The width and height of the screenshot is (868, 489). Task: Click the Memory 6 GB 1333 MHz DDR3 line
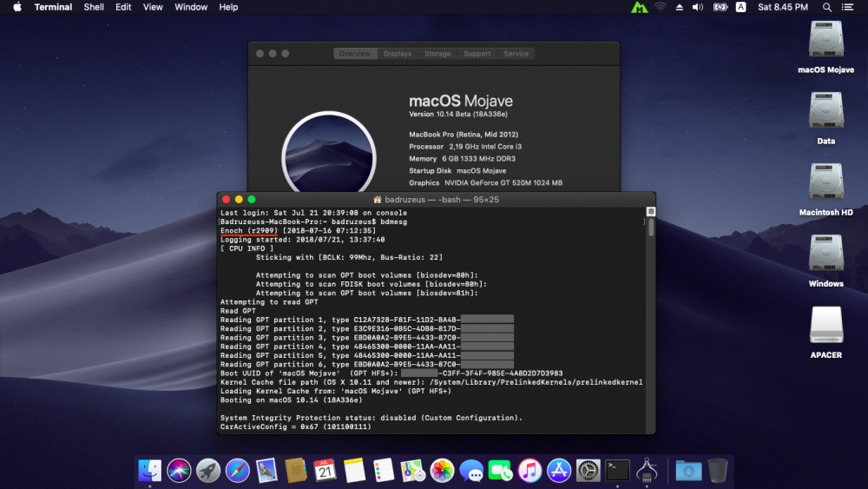click(x=463, y=159)
